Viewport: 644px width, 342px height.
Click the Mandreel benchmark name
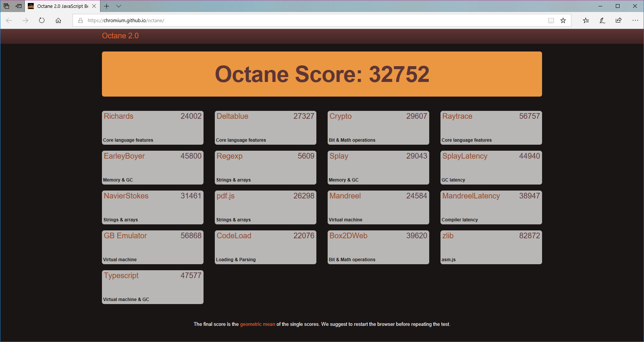pos(345,196)
